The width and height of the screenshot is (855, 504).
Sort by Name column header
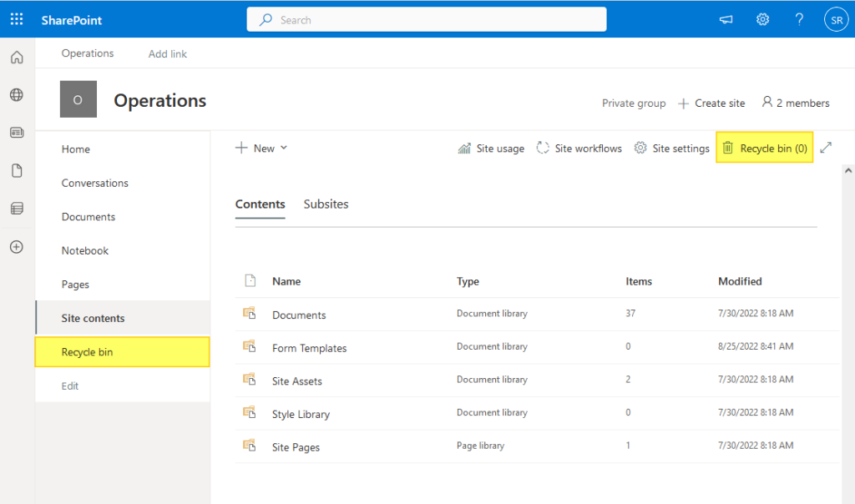tap(286, 281)
